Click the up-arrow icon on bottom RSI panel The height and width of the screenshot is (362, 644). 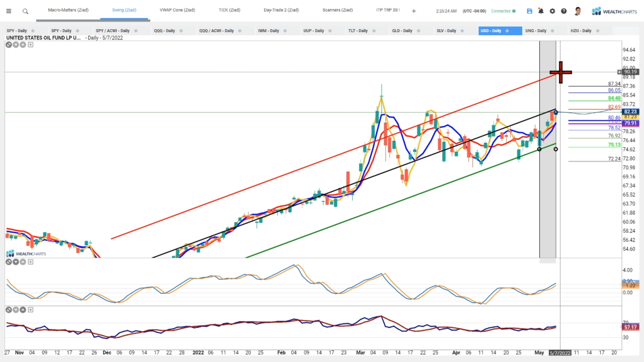click(x=23, y=310)
